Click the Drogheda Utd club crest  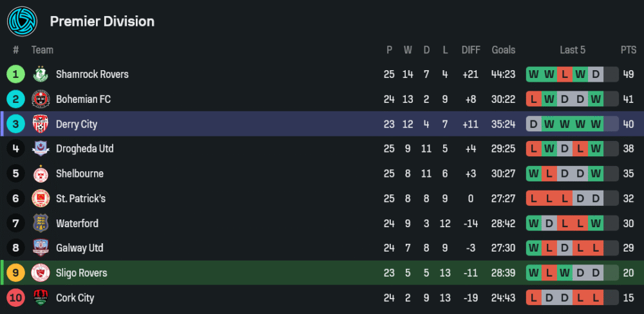click(x=41, y=149)
